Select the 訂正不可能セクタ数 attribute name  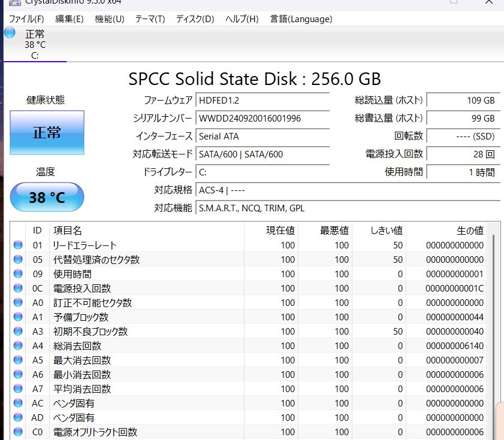(92, 302)
